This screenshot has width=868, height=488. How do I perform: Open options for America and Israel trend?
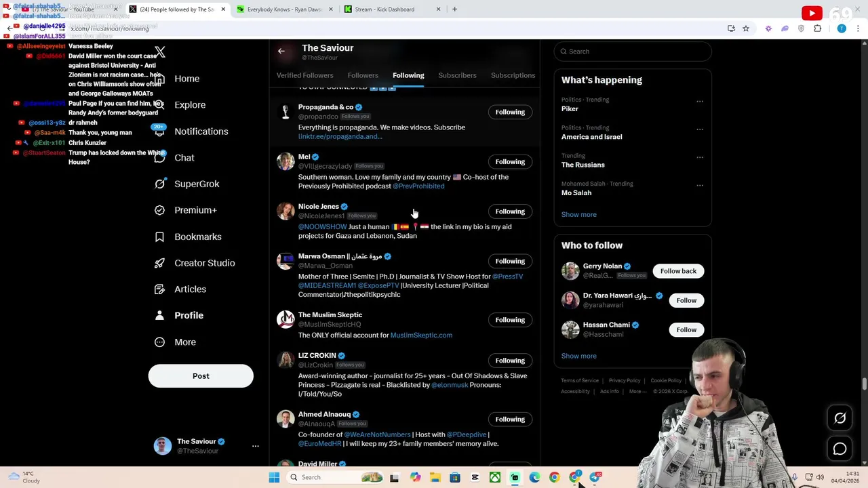click(x=700, y=129)
